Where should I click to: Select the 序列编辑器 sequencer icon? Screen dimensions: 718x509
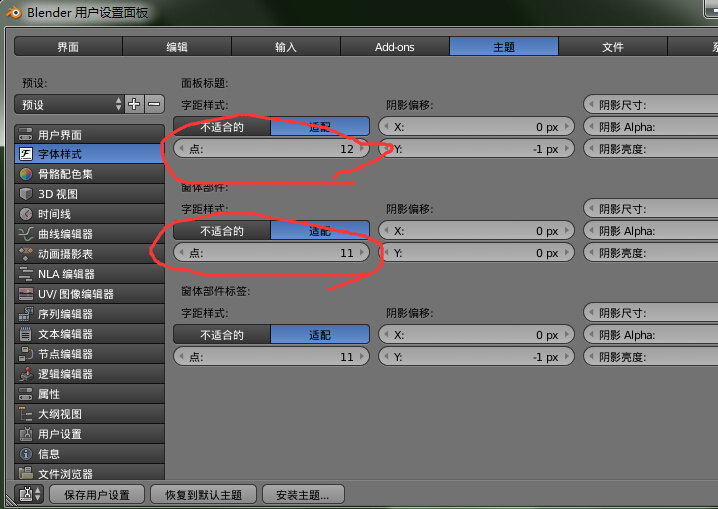26,314
